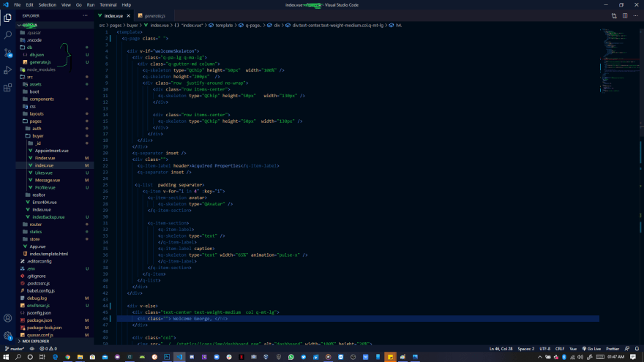644x362 pixels.
Task: Open db.json in explorer
Action: [55, 55]
